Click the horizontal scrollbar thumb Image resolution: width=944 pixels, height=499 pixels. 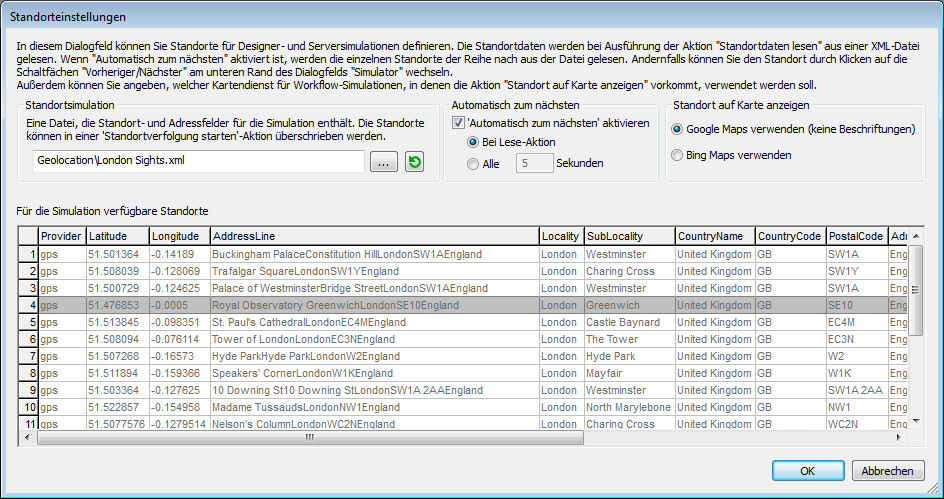(x=310, y=437)
